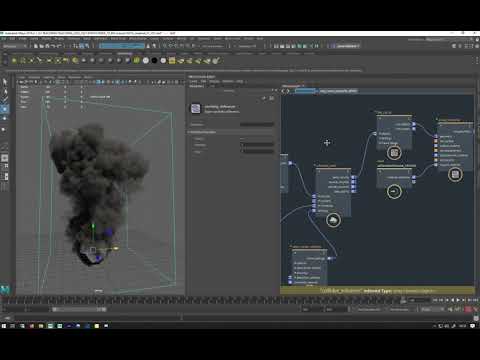This screenshot has height=360, width=480.
Task: Click the circular arrow icon under the middle-right node
Action: [394, 192]
